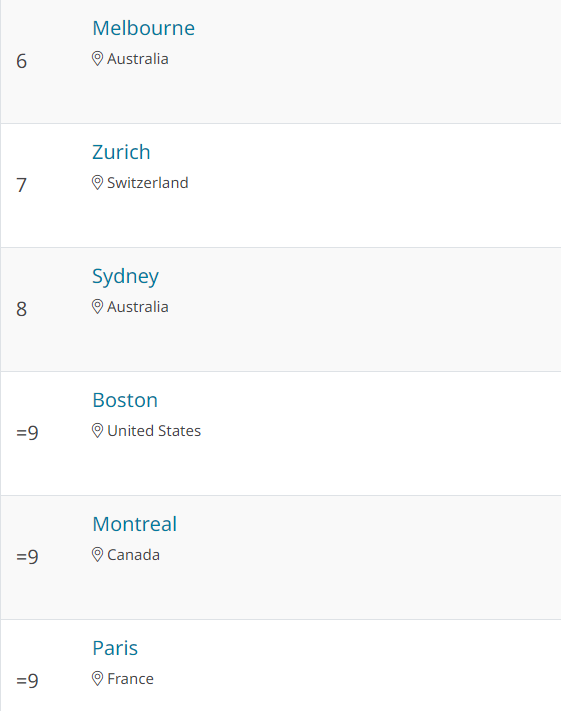The height and width of the screenshot is (711, 561).
Task: Select the Switzerland country label
Action: pyautogui.click(x=147, y=183)
